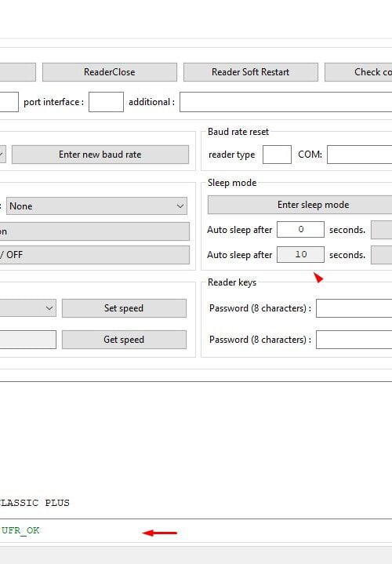
Task: Click the button ending in / OFF
Action: point(95,255)
